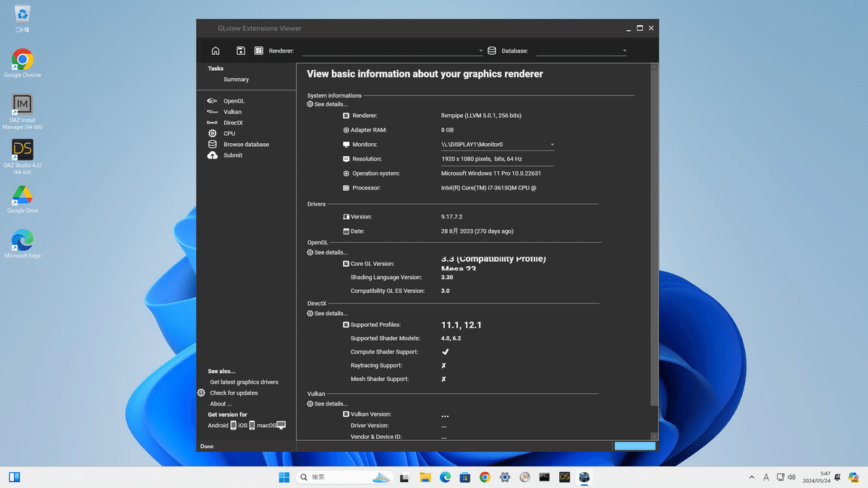This screenshot has height=488, width=868.
Task: Click the Operation system row icon
Action: click(x=346, y=174)
